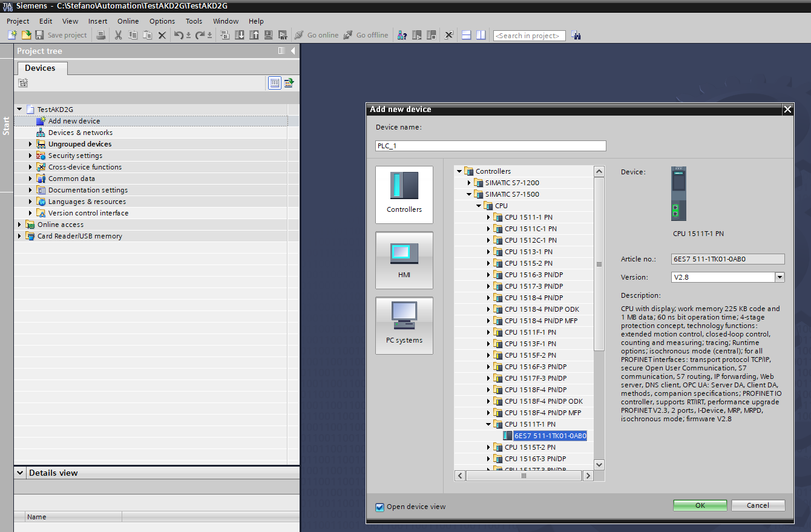Click the Project tree overview view icon

(x=275, y=83)
